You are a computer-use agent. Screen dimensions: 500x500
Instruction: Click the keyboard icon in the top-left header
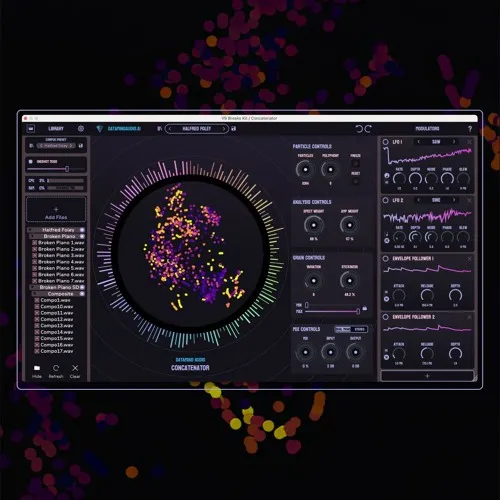tap(31, 128)
